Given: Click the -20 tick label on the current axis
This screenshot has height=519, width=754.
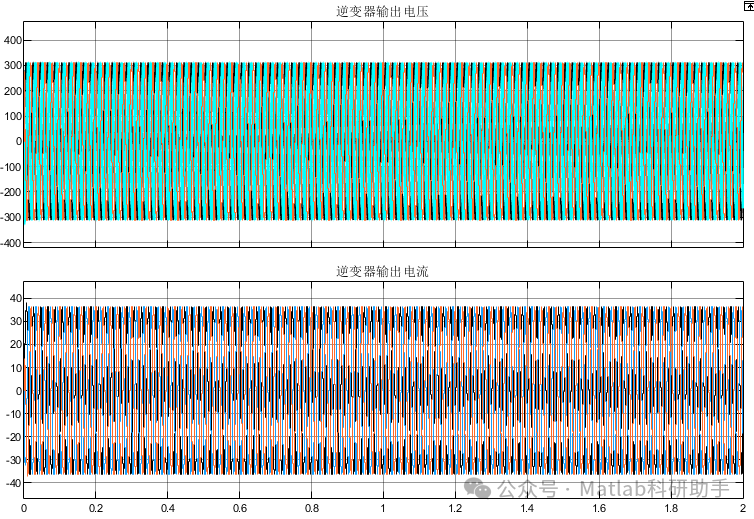Looking at the screenshot, I should [14, 437].
